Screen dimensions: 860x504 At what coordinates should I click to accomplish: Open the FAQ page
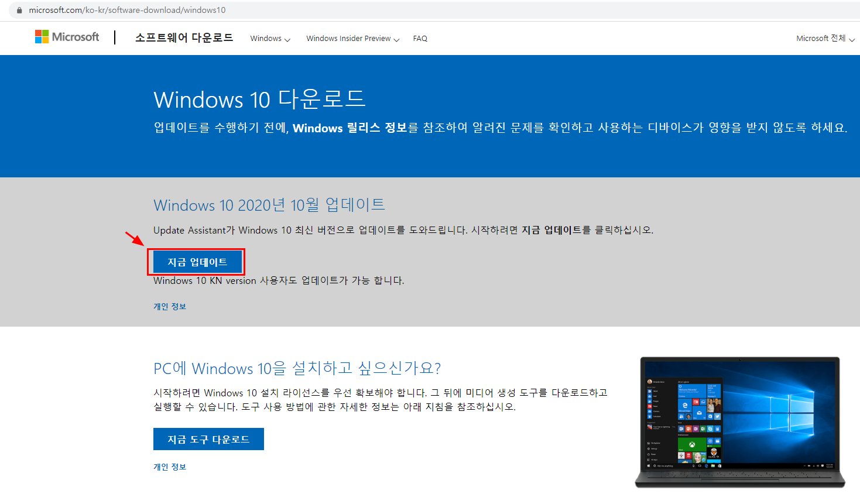(420, 39)
